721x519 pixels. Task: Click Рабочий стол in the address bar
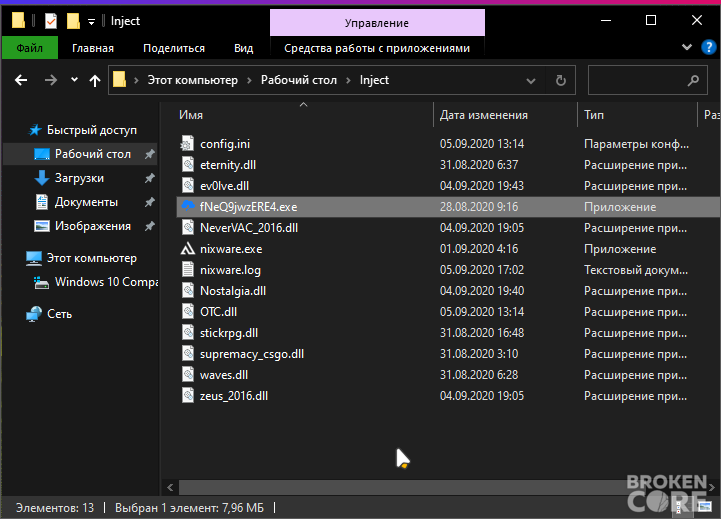299,80
